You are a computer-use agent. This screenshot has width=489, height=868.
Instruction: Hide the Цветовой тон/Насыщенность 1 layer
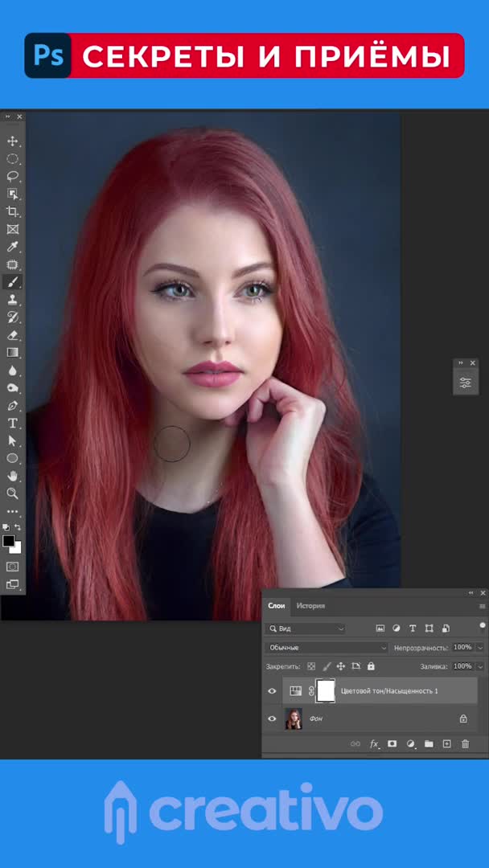(x=272, y=691)
